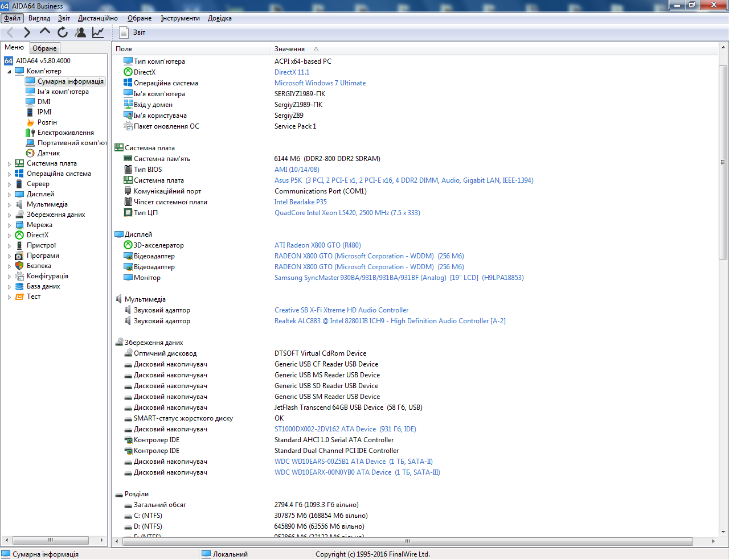Collapse the Комп'ютер tree node
This screenshot has width=729, height=560.
pos(9,72)
